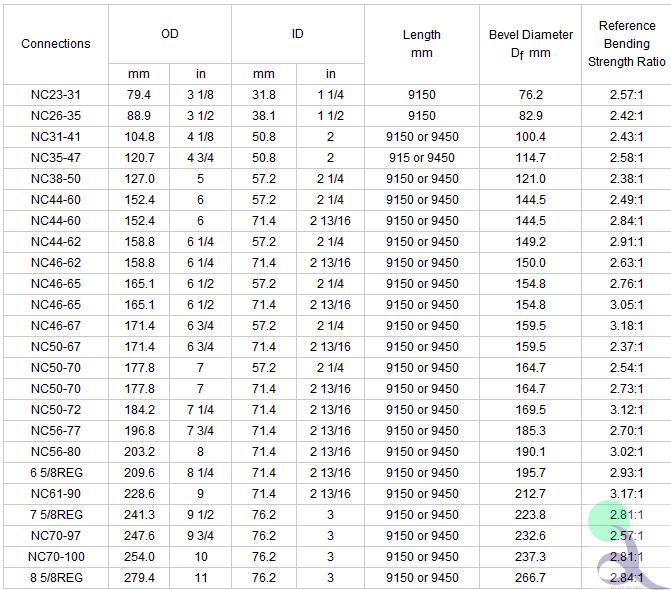Select the NC70-97 connection cell
This screenshot has height=590, width=671.
click(x=56, y=536)
